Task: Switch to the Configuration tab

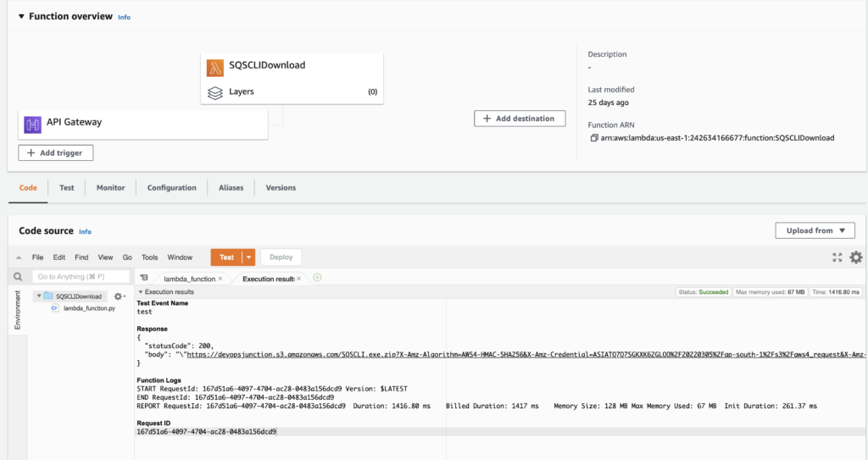Action: tap(171, 188)
